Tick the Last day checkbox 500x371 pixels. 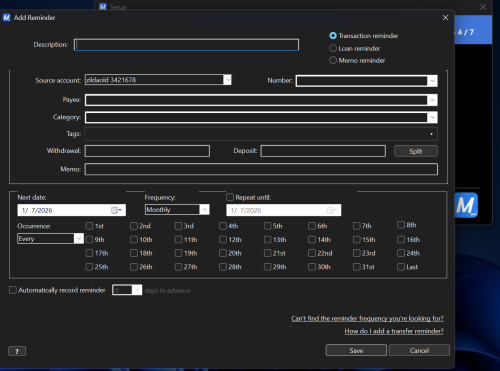click(x=401, y=267)
